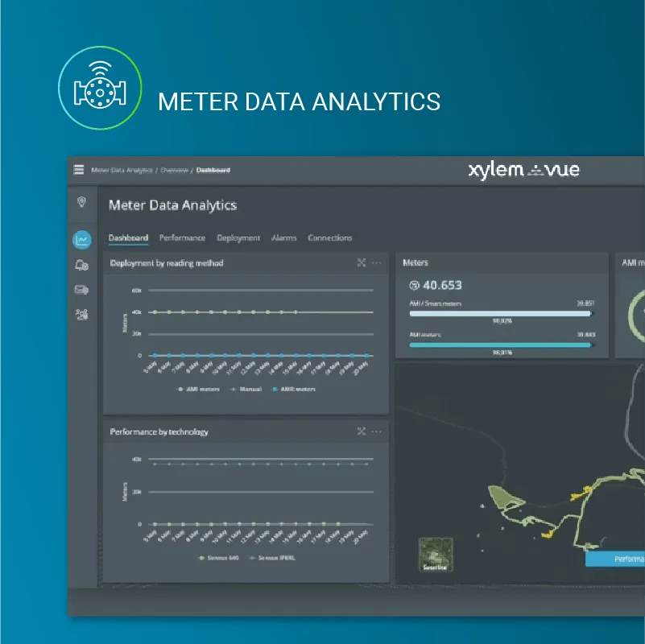
Task: Open the hamburger menu icon
Action: [x=79, y=170]
